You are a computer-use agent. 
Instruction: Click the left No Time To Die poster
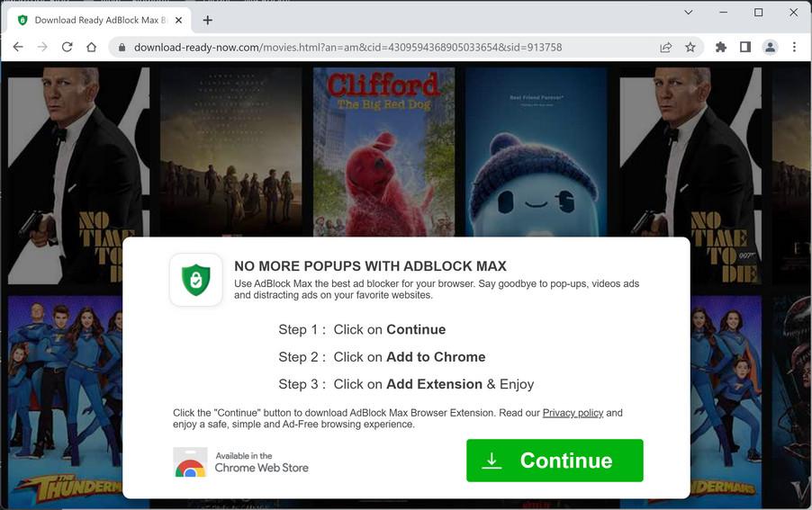click(78, 176)
